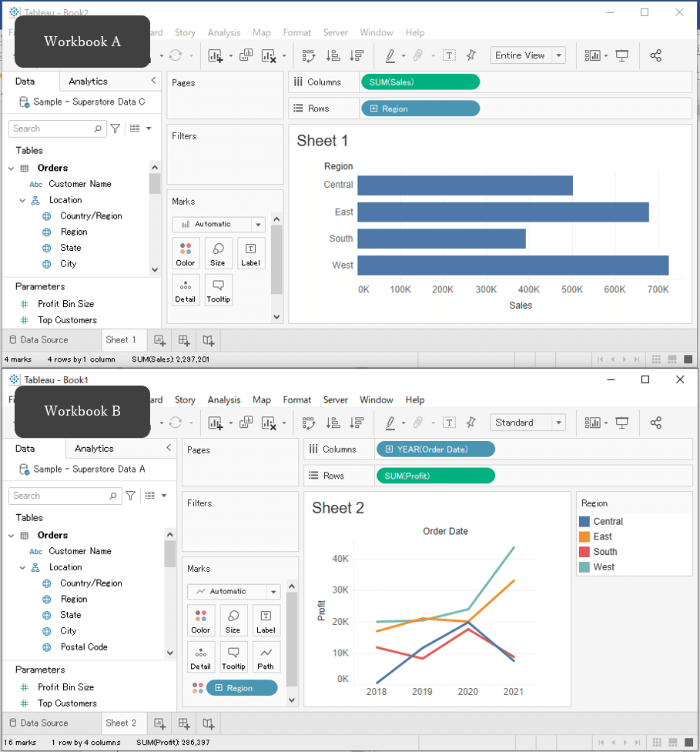The image size is (700, 755).
Task: Click the West bar in Sheet 1 chart
Action: point(513,266)
